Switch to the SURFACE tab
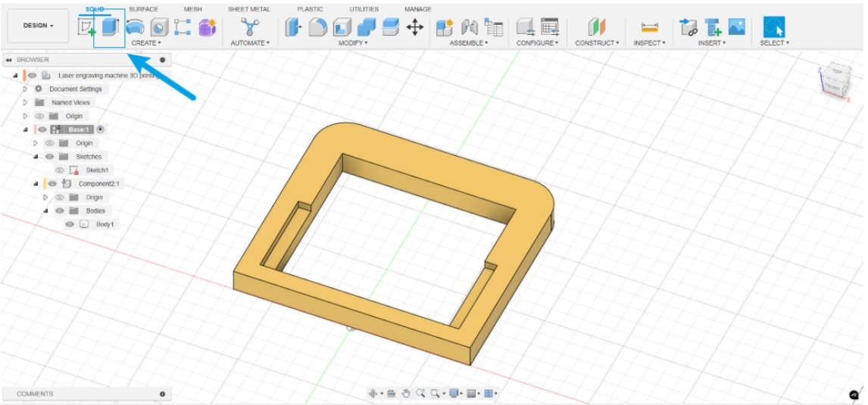 (143, 9)
